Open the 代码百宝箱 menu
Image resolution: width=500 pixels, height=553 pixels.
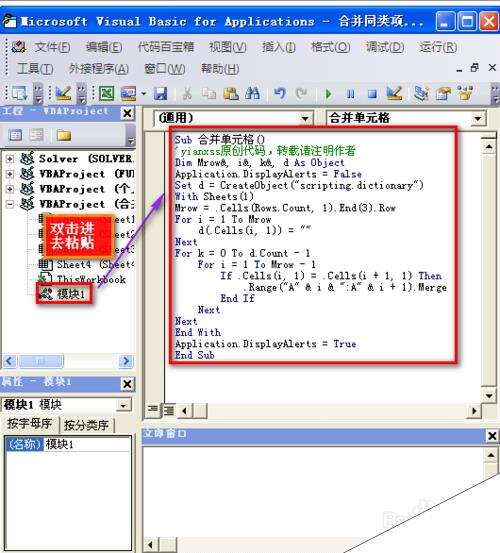pos(166,47)
